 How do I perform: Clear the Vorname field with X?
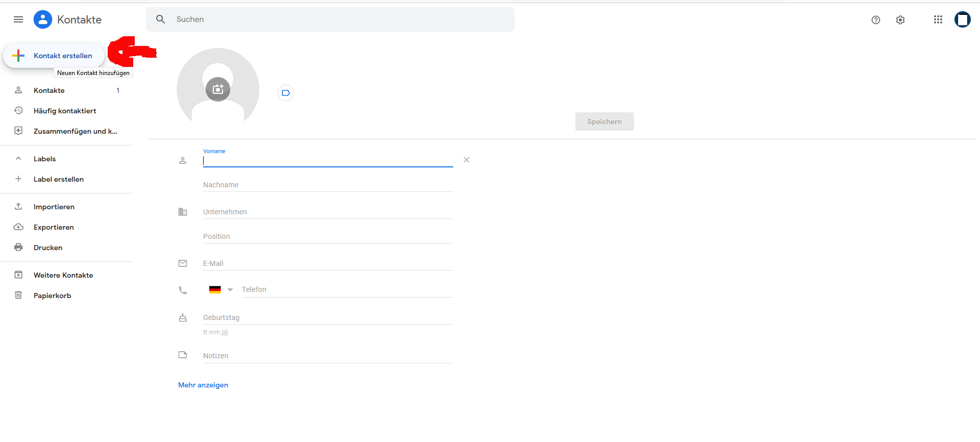point(467,160)
